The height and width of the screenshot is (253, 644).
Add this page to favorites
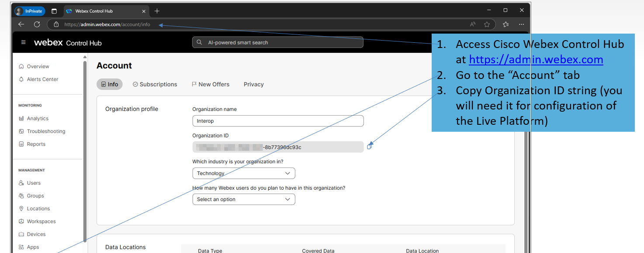[487, 24]
